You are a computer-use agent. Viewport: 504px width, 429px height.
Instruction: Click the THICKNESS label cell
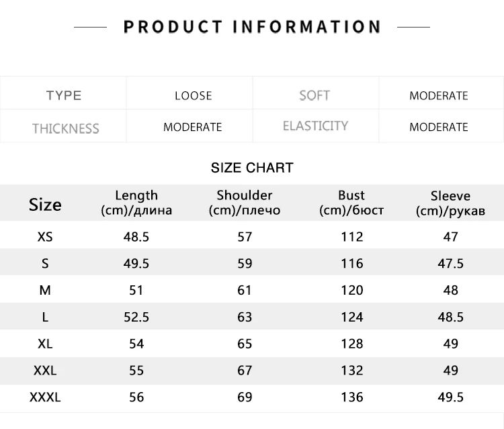63,126
